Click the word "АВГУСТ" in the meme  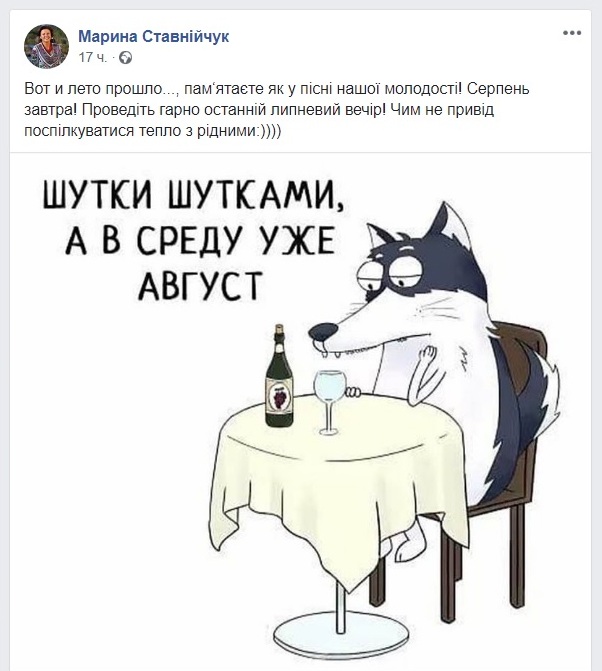(200, 285)
